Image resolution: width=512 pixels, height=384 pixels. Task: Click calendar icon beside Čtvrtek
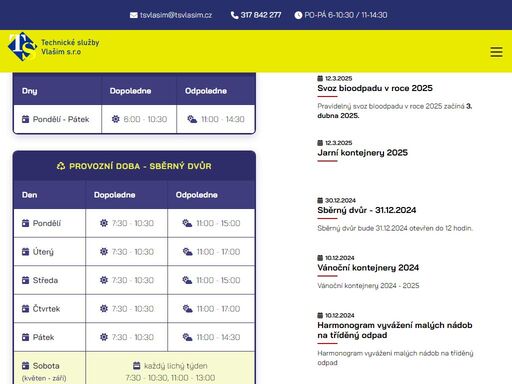coord(25,309)
